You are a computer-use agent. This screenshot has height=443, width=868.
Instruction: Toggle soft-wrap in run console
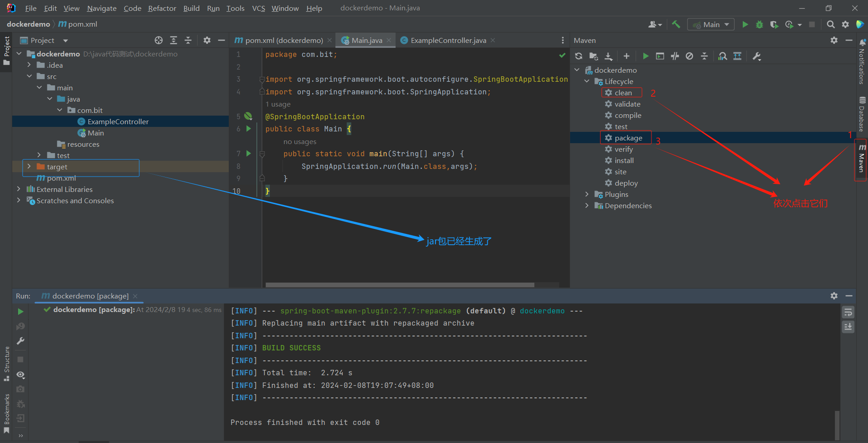click(x=848, y=312)
